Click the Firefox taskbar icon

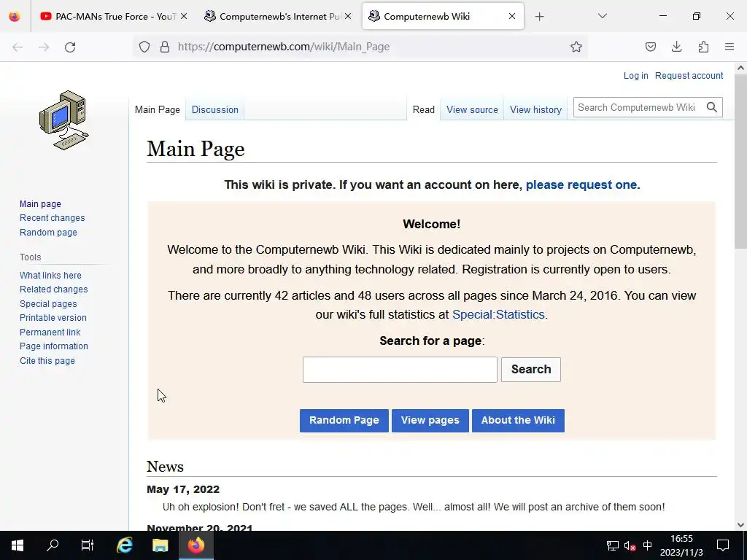click(196, 545)
